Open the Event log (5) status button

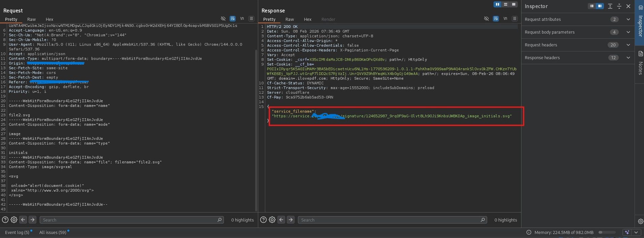click(17, 232)
